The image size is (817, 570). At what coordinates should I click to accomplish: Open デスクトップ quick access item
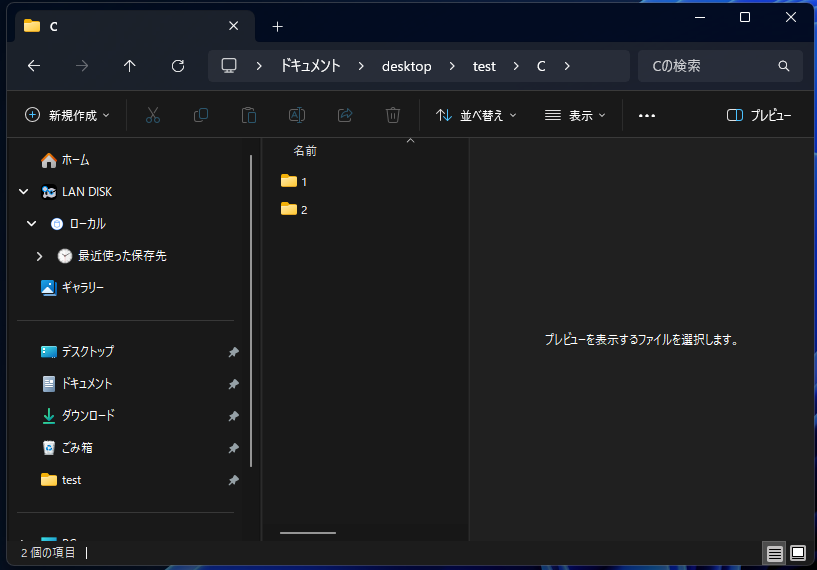coord(88,352)
